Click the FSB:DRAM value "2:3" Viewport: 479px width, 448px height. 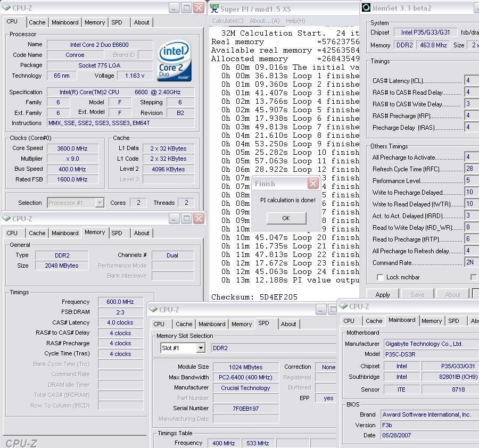[120, 312]
